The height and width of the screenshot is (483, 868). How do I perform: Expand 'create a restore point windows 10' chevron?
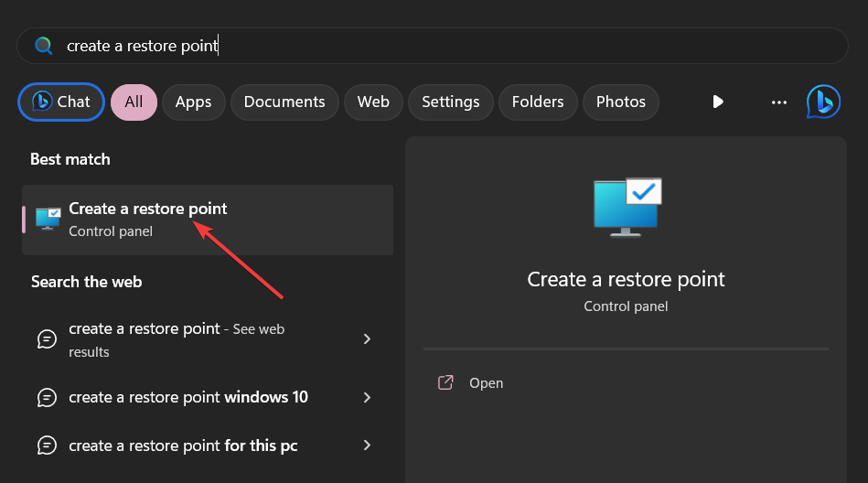pyautogui.click(x=367, y=397)
